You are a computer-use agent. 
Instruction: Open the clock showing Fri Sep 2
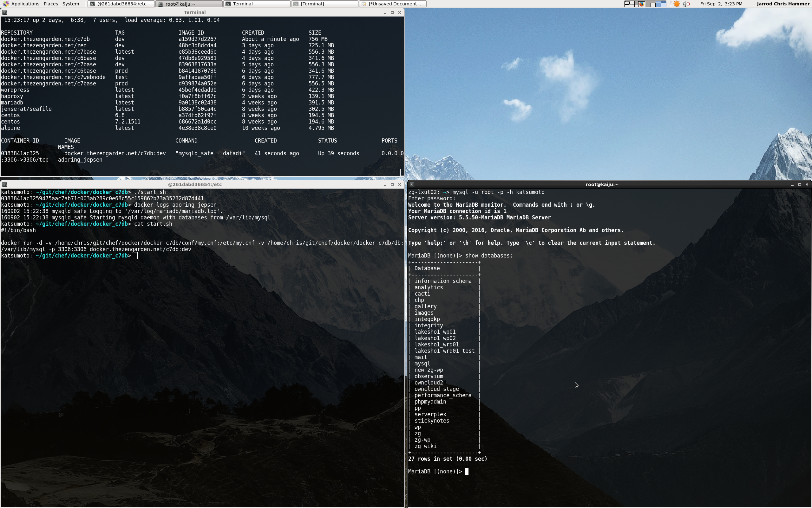(x=721, y=4)
